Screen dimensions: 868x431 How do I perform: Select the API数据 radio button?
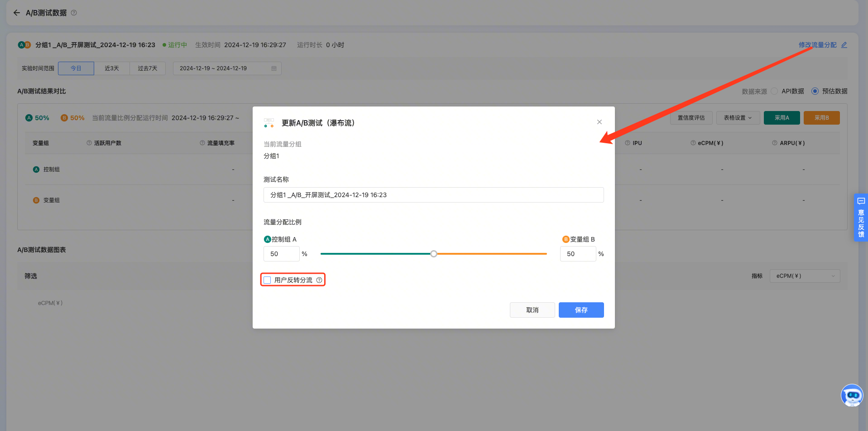click(x=774, y=91)
